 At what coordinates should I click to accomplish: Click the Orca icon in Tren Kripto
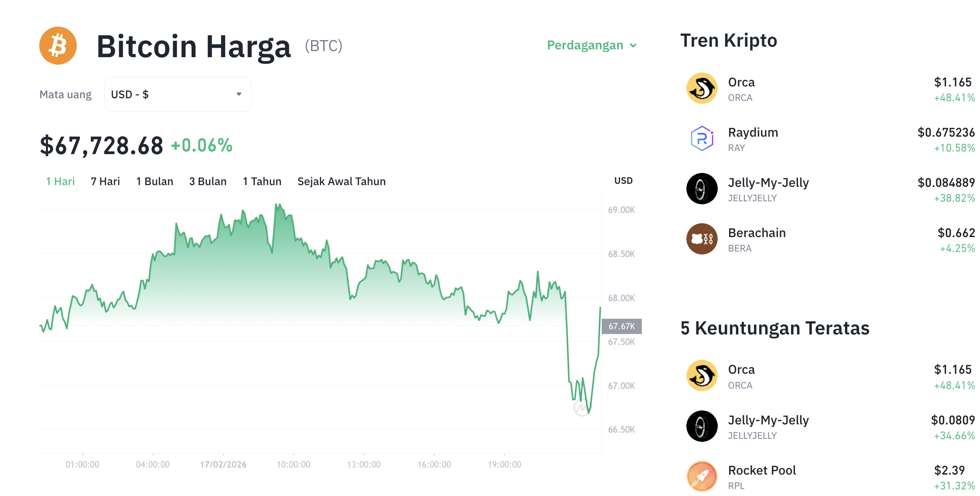click(701, 88)
